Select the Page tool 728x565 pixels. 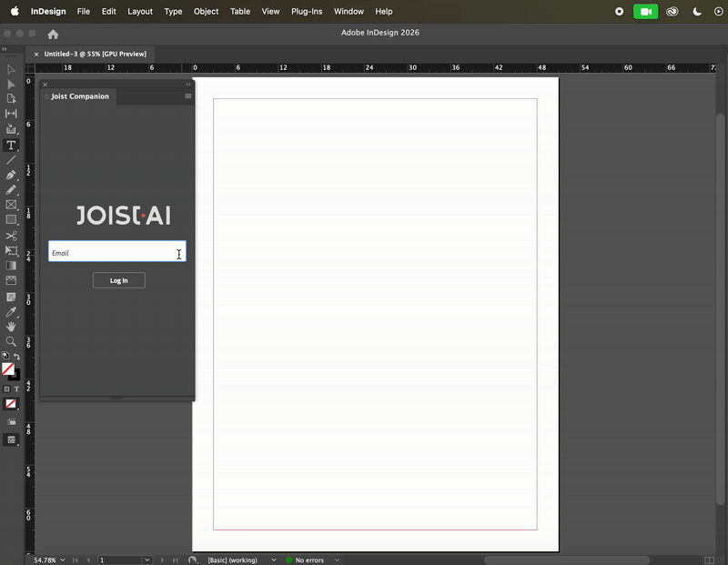pyautogui.click(x=11, y=99)
